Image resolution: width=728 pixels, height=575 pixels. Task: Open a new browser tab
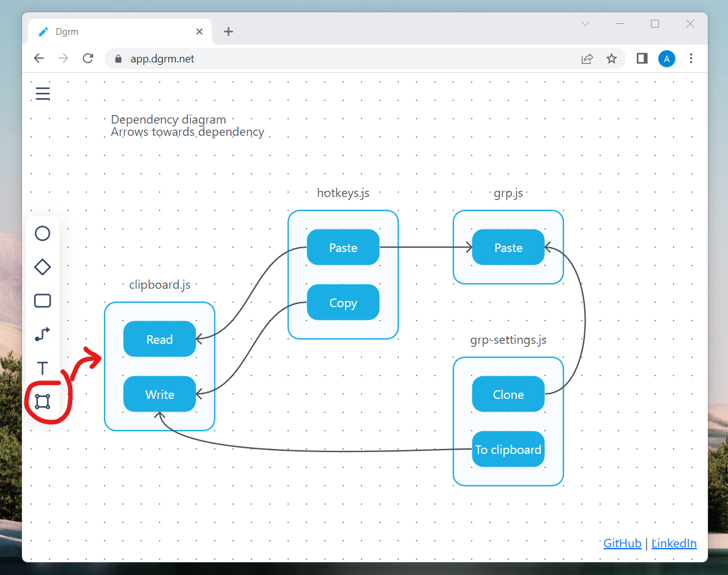click(x=228, y=31)
